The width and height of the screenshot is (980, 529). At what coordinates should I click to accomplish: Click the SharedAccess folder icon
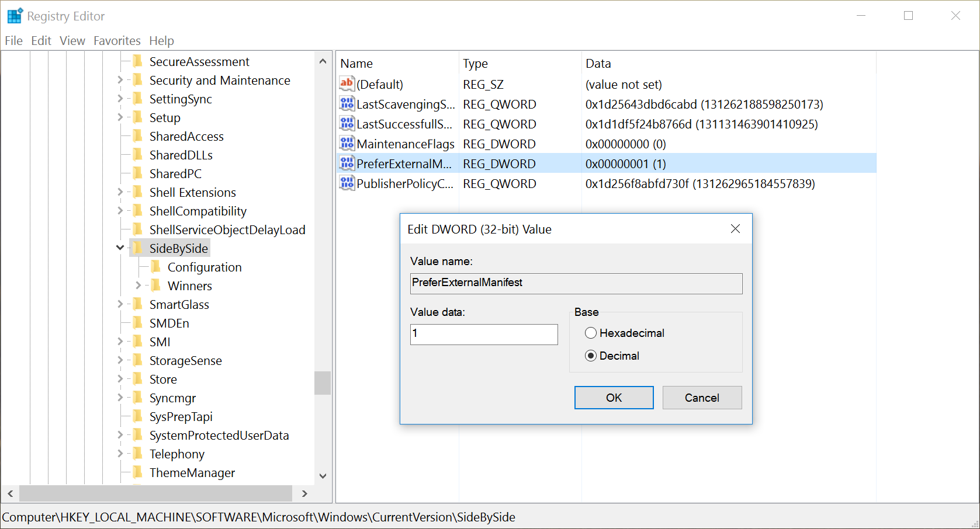coord(138,136)
